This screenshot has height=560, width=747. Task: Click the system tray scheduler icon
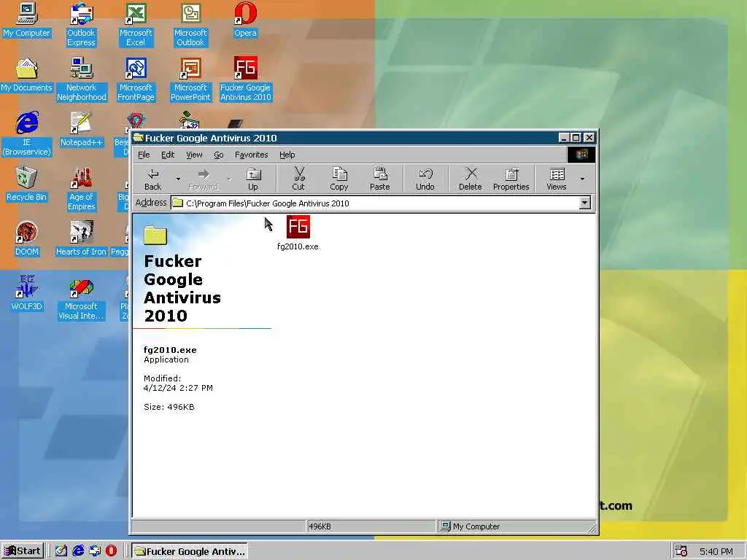click(681, 551)
